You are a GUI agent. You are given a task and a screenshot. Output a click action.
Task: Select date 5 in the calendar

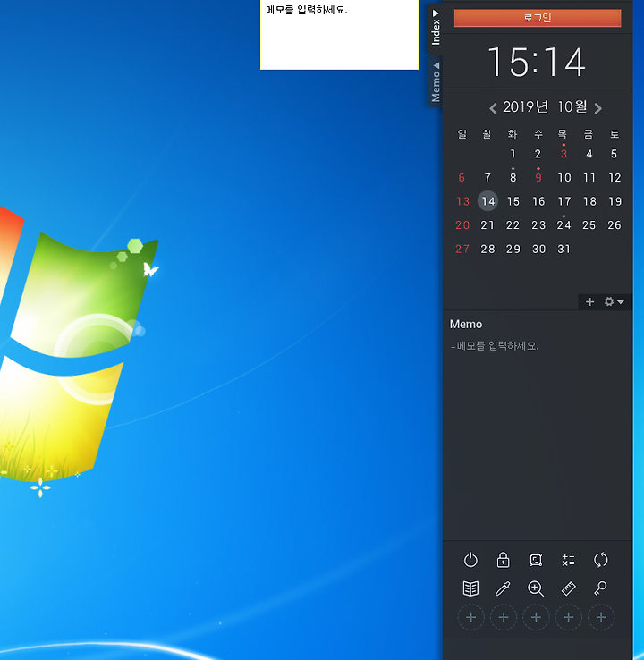[614, 154]
